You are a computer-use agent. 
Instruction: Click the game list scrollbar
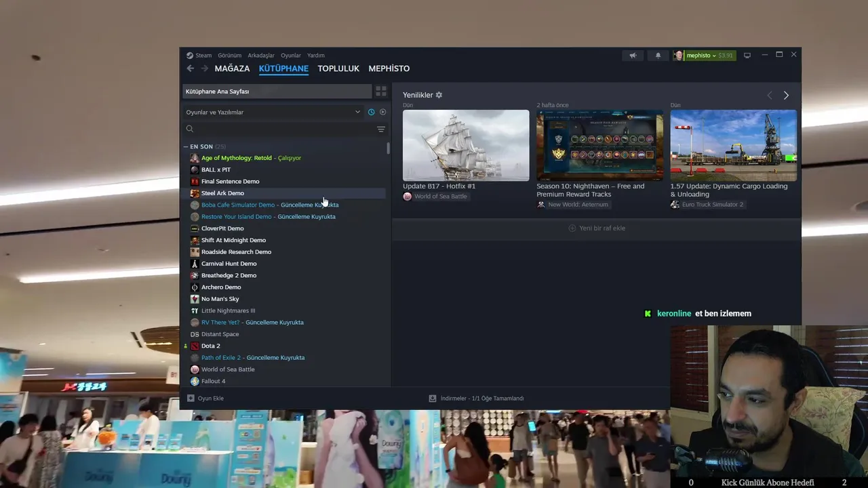388,148
